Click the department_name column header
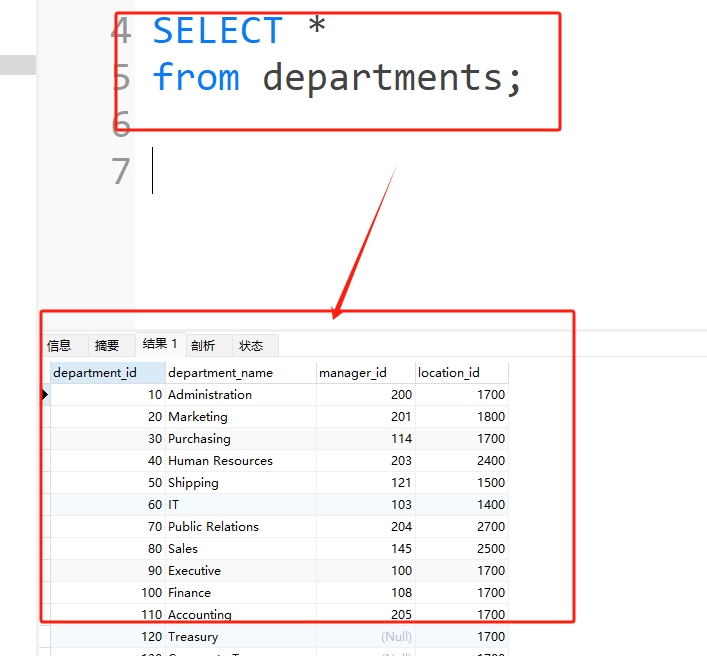Image resolution: width=707 pixels, height=656 pixels. point(220,373)
